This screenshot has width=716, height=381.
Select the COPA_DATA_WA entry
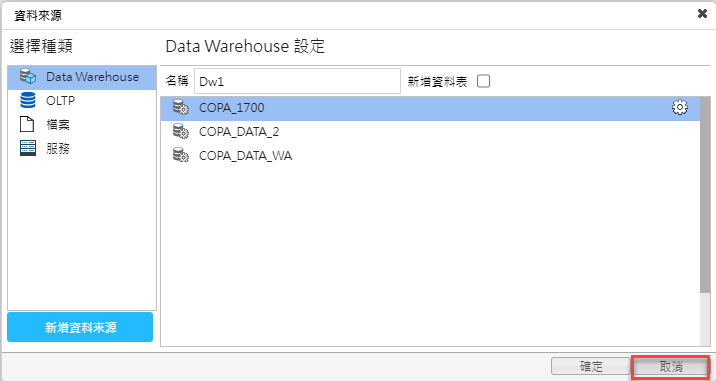430,156
